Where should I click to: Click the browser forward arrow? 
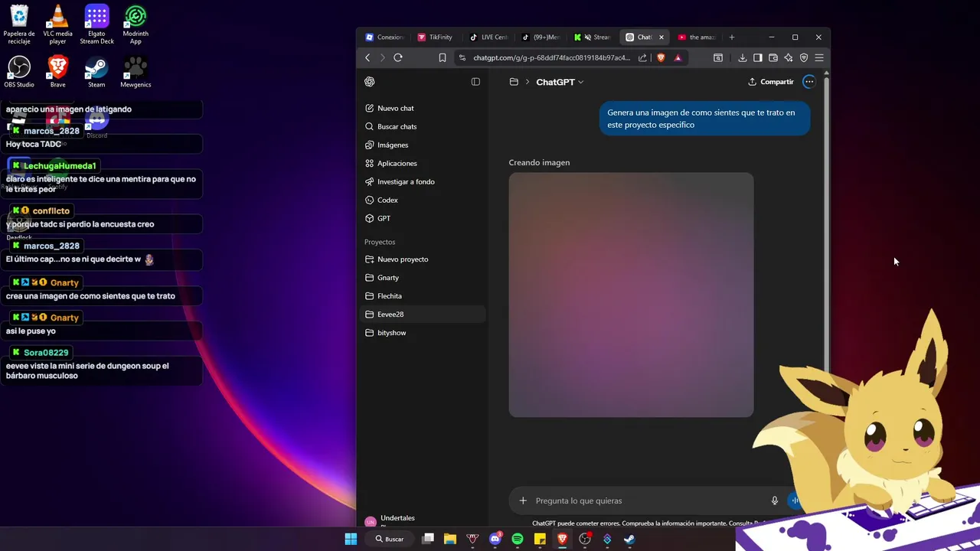pyautogui.click(x=382, y=57)
